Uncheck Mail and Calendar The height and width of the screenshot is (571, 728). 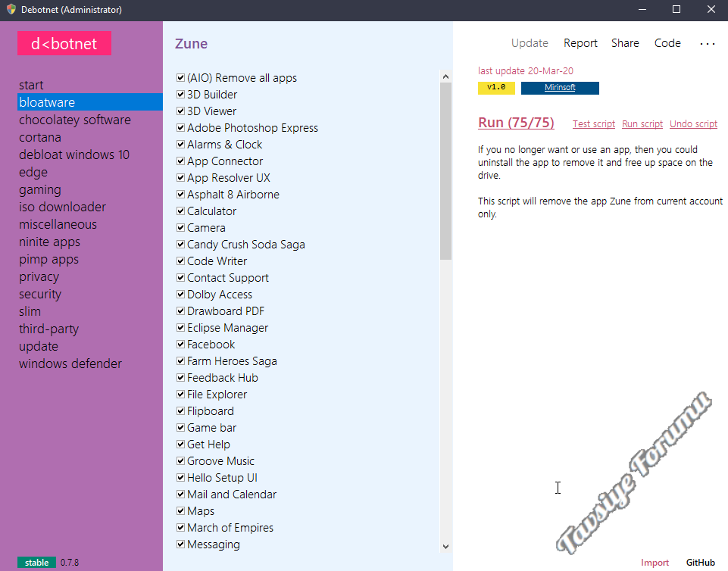[x=180, y=495]
